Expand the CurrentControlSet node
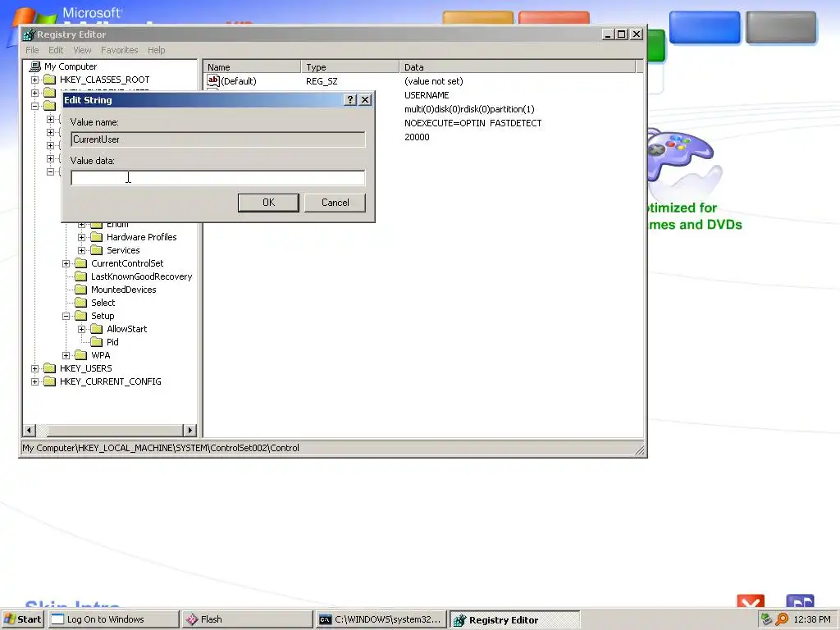This screenshot has width=840, height=630. (66, 263)
